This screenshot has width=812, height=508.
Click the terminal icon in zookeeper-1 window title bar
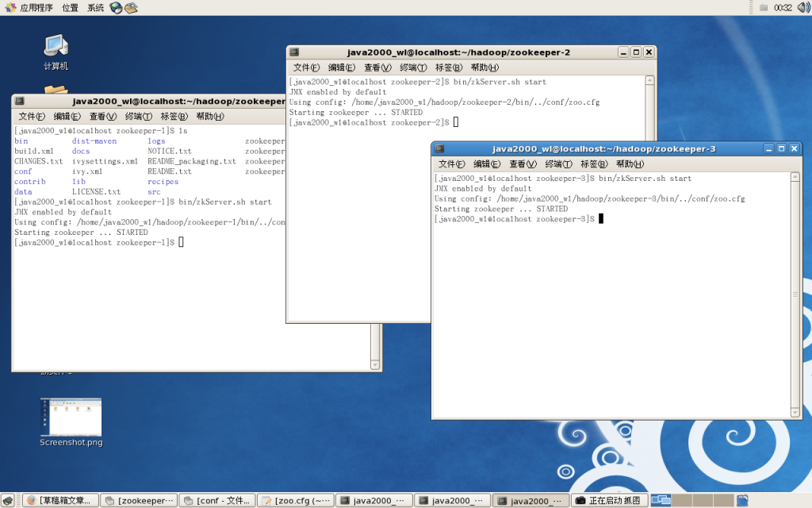(20, 101)
